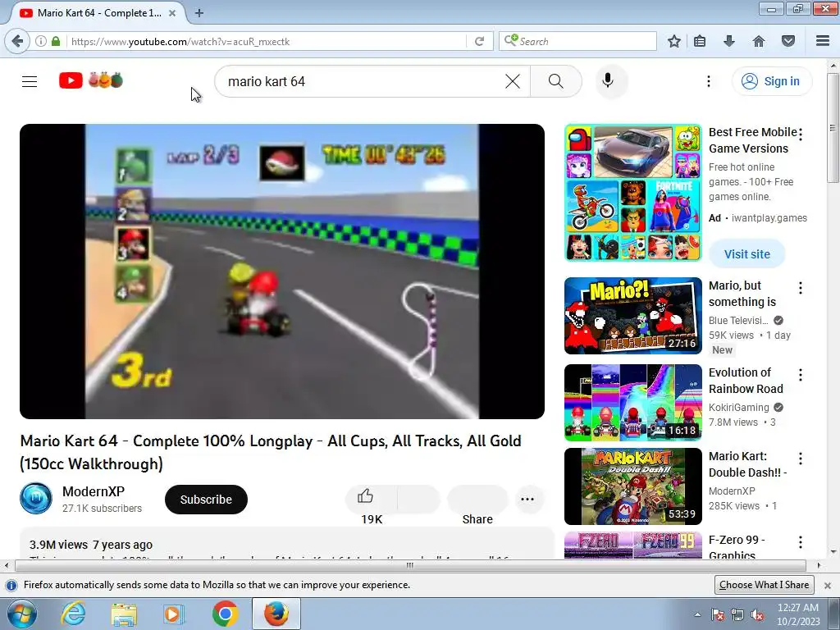This screenshot has height=630, width=840.
Task: Open the F-Zero 99 video title
Action: tap(737, 546)
